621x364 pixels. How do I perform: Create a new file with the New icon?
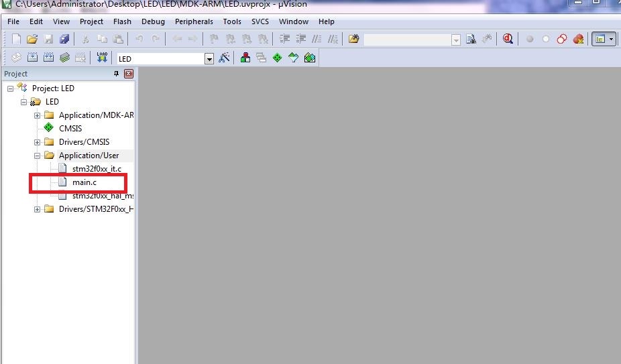(16, 39)
